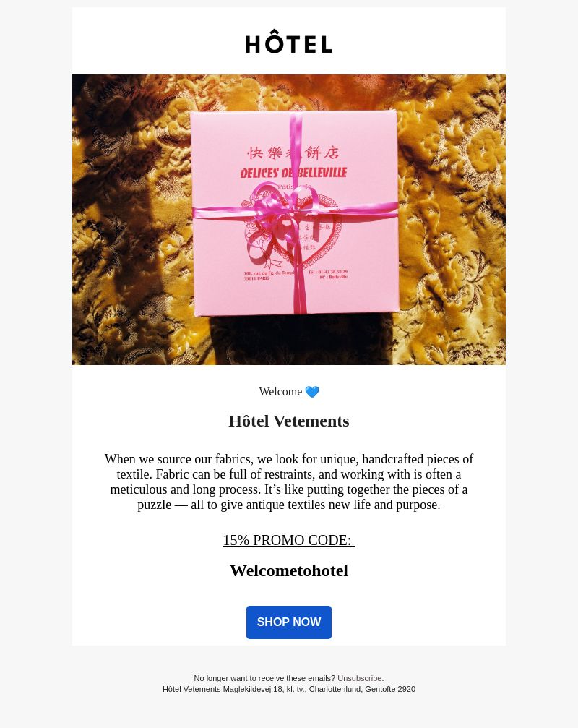This screenshot has height=728, width=578.
Task: Click the No longer want emails text
Action: point(264,678)
